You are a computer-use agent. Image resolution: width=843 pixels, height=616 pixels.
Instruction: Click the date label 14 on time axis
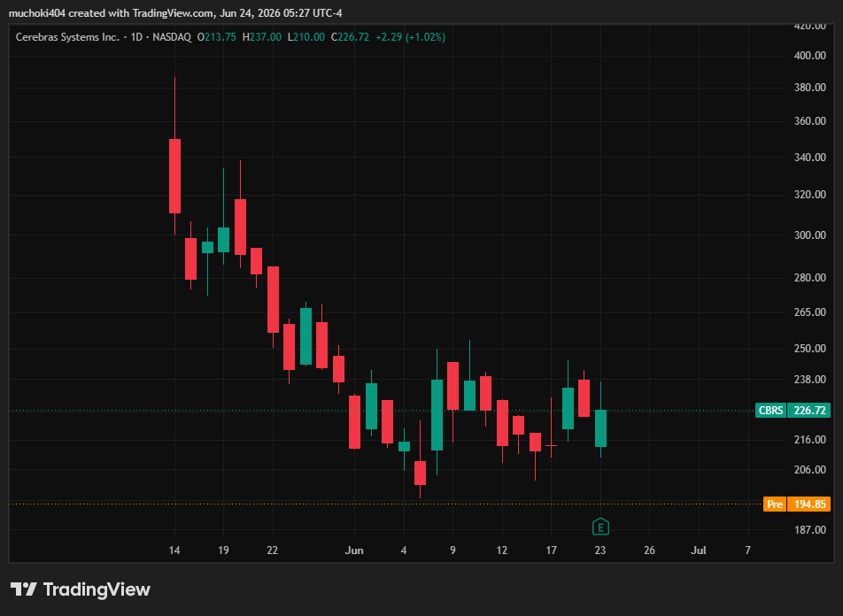coord(174,550)
